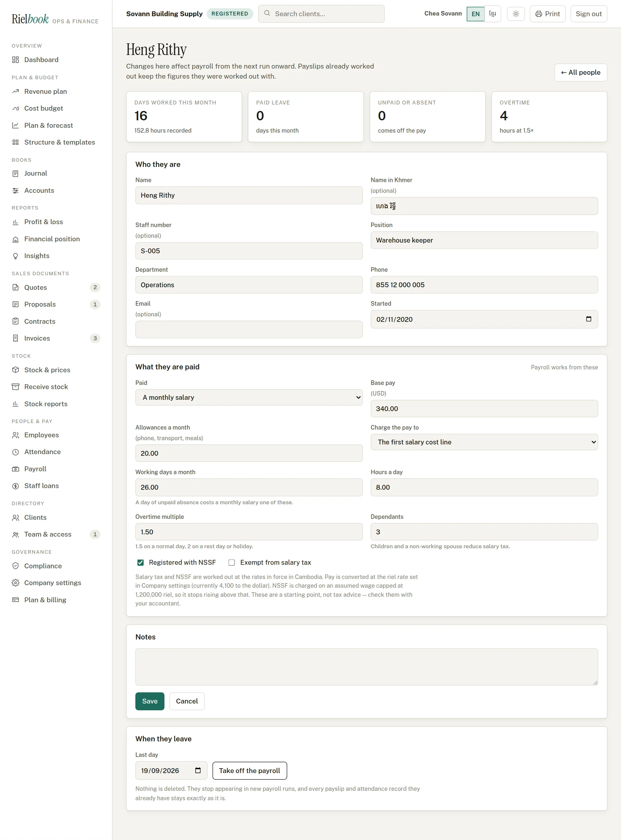Click the Stock & prices box icon
Screen dimensions: 621x840
(x=16, y=370)
